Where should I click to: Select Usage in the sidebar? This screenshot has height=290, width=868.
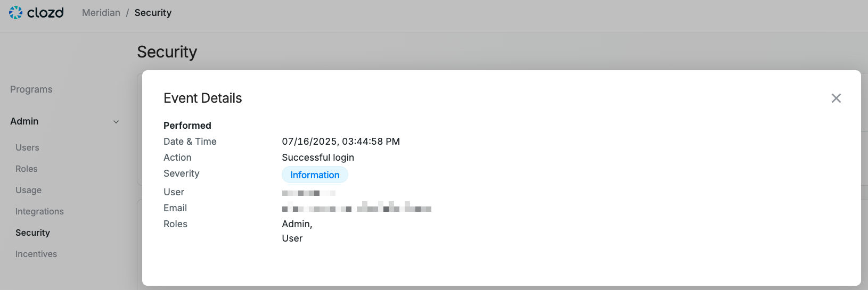(x=28, y=190)
